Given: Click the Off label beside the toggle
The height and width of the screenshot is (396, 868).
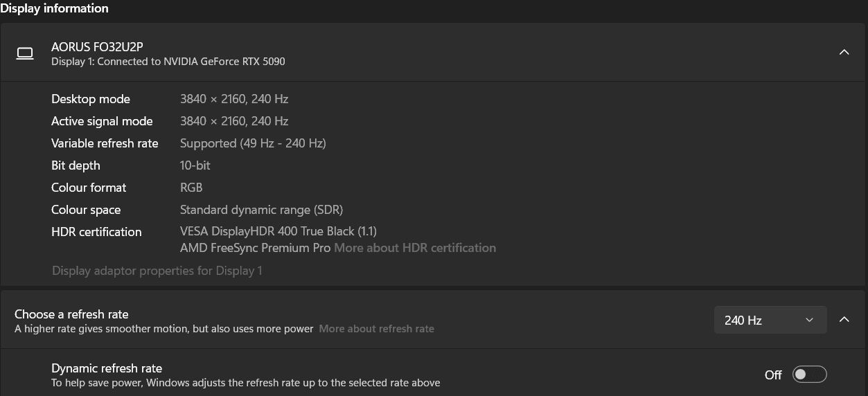Looking at the screenshot, I should pyautogui.click(x=773, y=375).
